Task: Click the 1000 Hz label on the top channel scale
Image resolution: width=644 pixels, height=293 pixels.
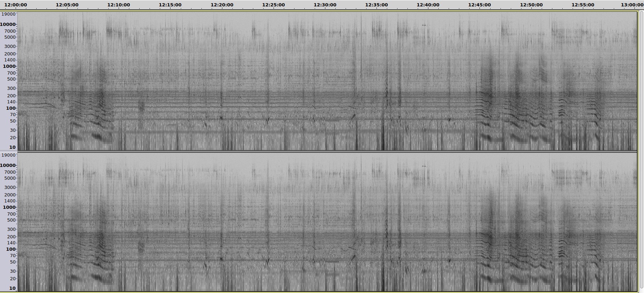Action: click(10, 66)
